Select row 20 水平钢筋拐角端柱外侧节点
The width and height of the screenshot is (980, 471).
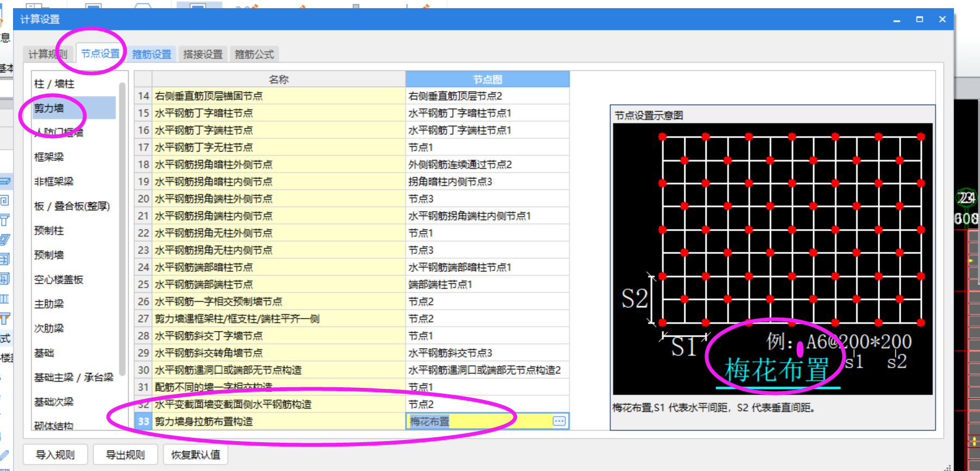(x=279, y=199)
